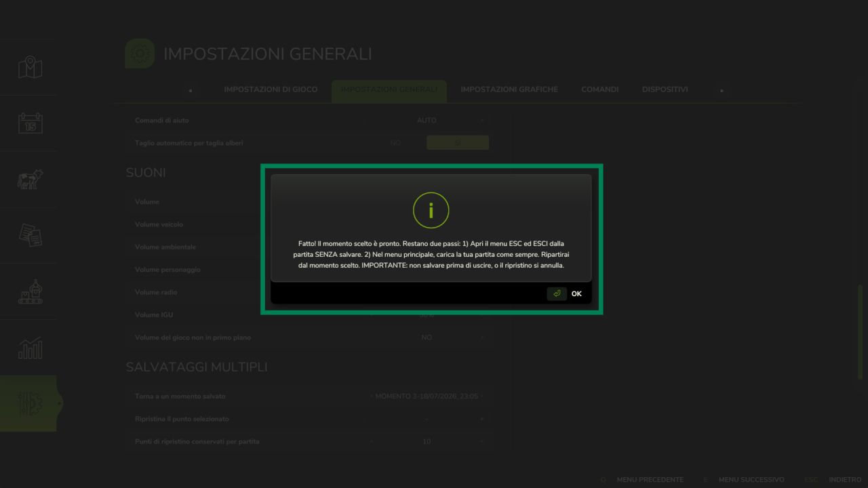Open the map icon in sidebar

pyautogui.click(x=30, y=67)
